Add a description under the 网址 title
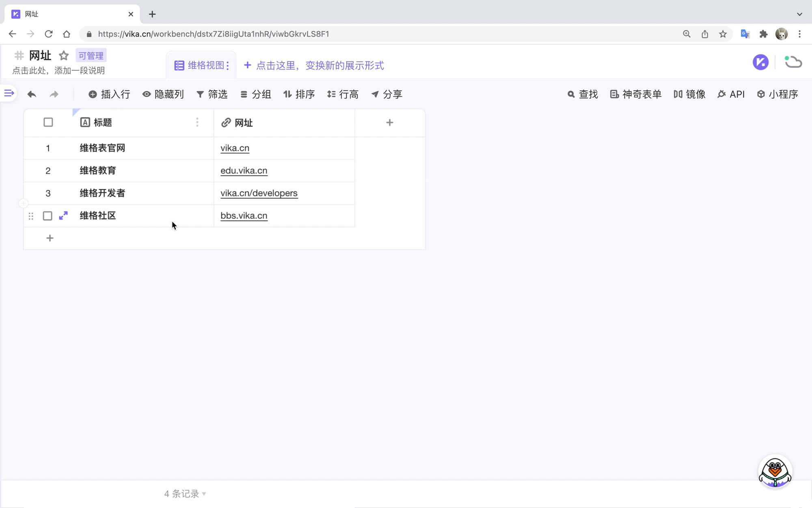 (58, 70)
